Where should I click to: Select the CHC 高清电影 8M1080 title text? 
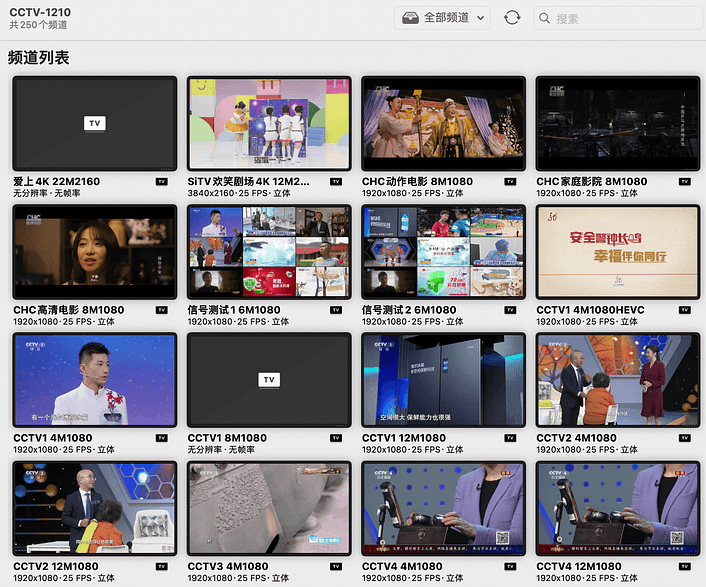pos(68,310)
